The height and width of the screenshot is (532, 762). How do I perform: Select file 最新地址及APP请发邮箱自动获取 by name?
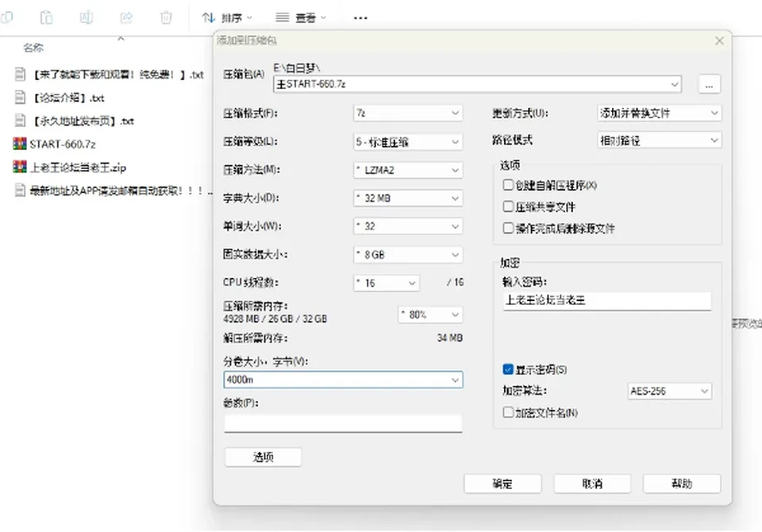tap(121, 190)
